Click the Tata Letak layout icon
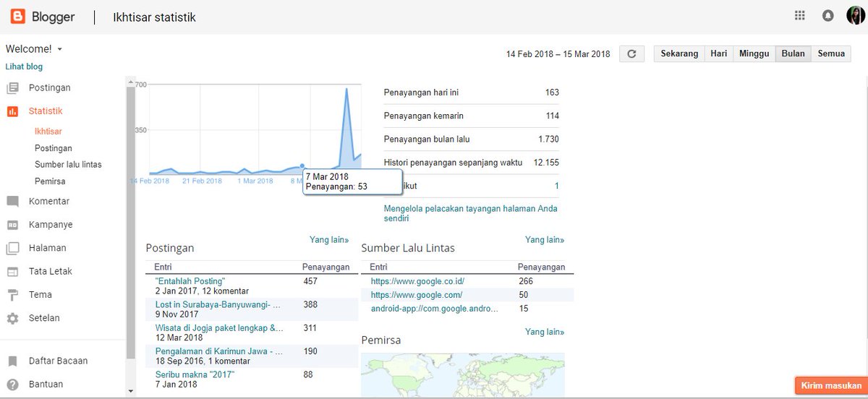868x399 pixels. point(12,272)
